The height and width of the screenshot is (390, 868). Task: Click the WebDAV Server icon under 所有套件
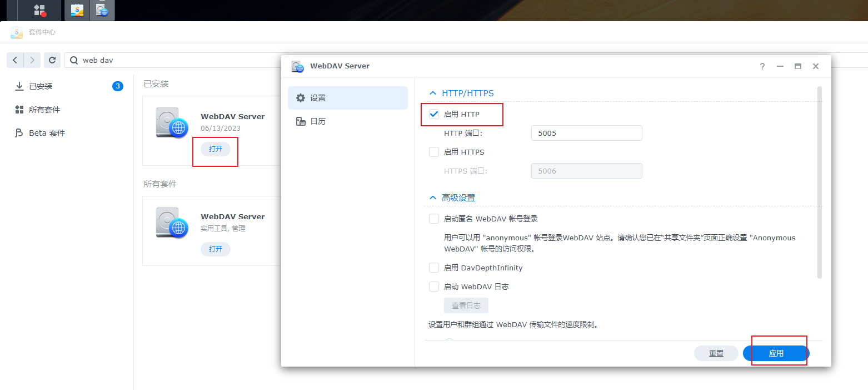click(x=172, y=224)
